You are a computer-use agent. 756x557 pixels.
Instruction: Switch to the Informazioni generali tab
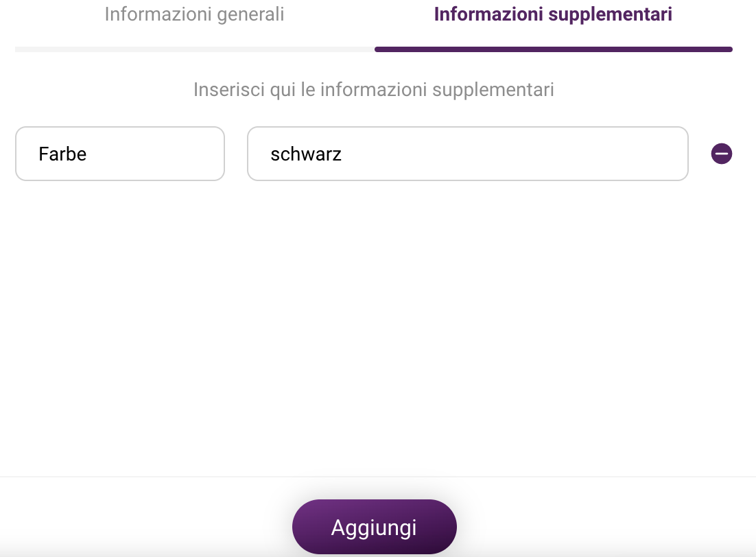(x=194, y=14)
